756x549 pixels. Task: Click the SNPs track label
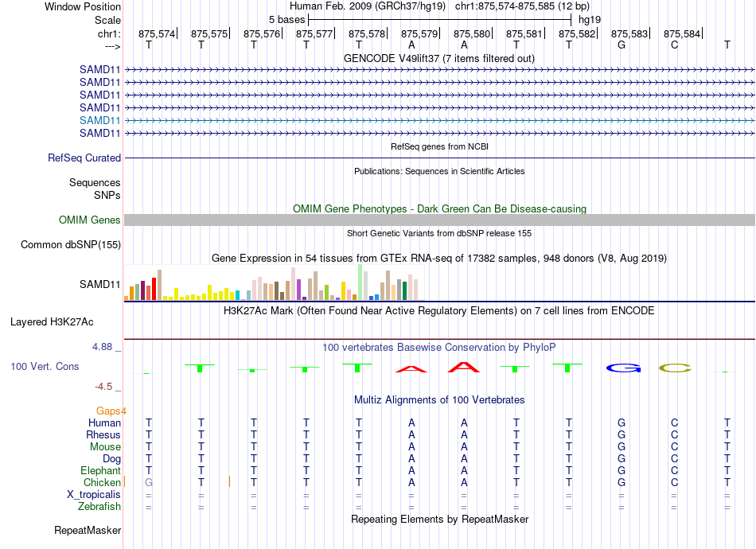[x=107, y=195]
